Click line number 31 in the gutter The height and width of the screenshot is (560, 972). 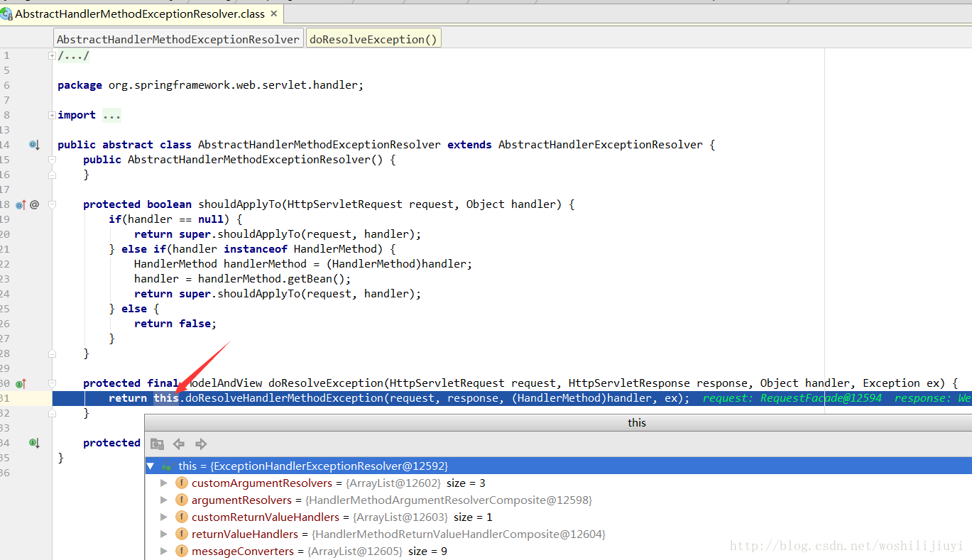[x=6, y=398]
